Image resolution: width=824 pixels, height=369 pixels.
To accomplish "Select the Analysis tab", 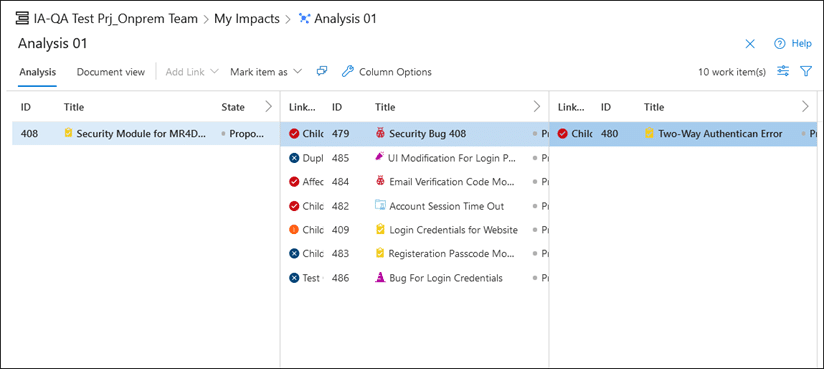I will click(x=37, y=72).
